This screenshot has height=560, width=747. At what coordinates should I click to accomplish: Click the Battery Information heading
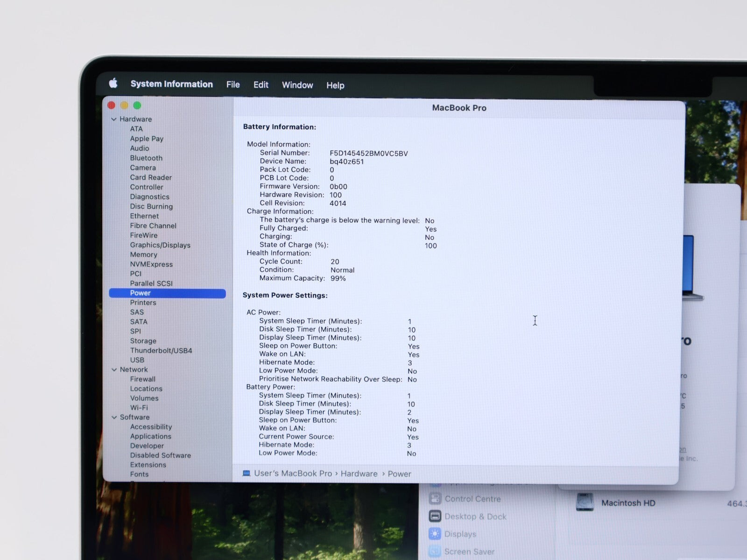[x=279, y=127]
